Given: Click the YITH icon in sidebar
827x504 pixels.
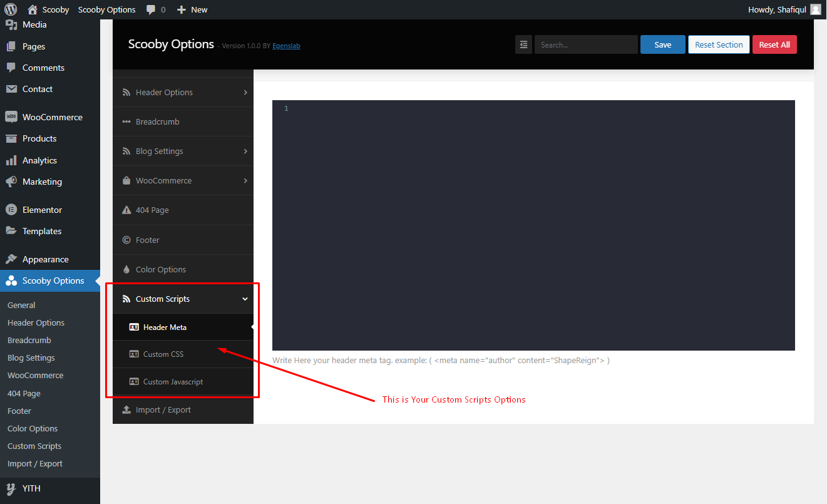Looking at the screenshot, I should click(11, 488).
